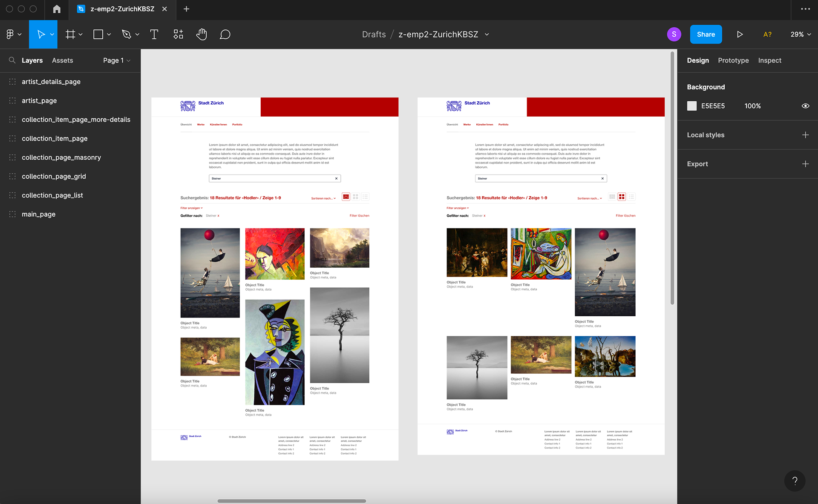Switch to the Layers tab
Screen dimensions: 818x504
point(32,60)
